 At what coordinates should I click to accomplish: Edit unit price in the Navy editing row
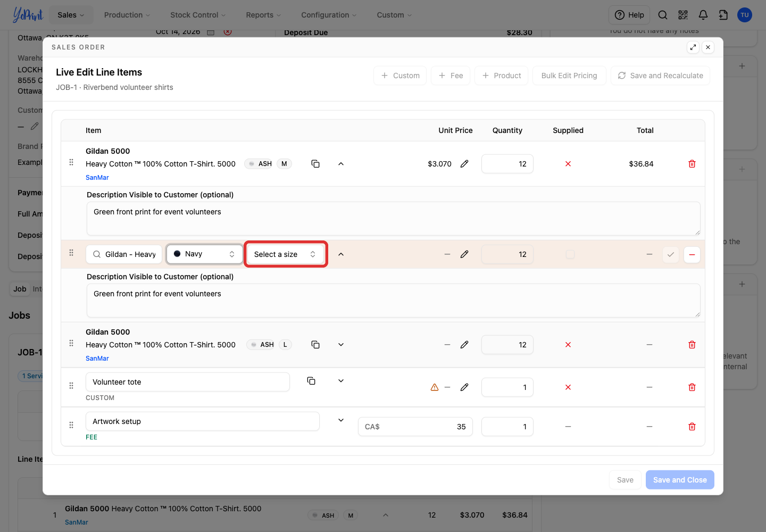pyautogui.click(x=464, y=254)
